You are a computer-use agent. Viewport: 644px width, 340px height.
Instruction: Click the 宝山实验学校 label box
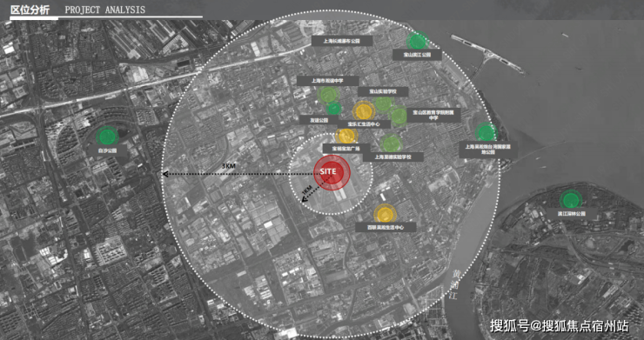point(383,91)
